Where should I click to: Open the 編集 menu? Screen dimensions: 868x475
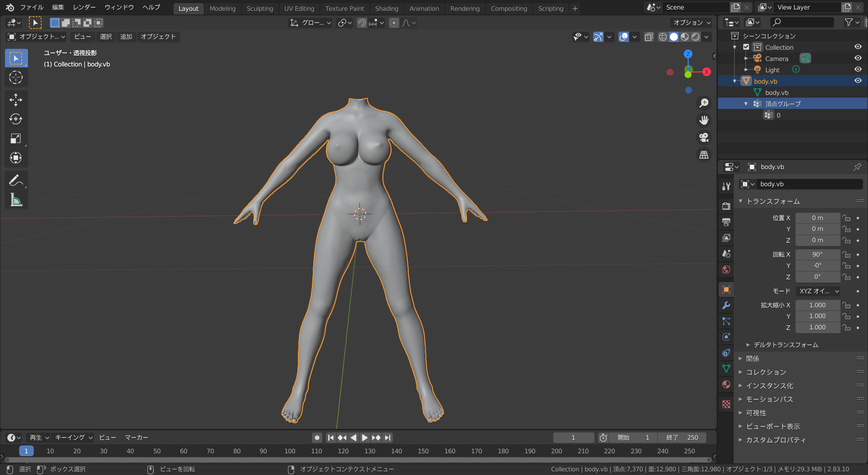click(x=58, y=7)
